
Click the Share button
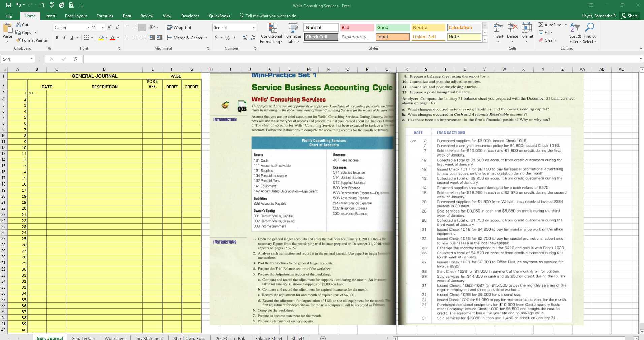[630, 16]
